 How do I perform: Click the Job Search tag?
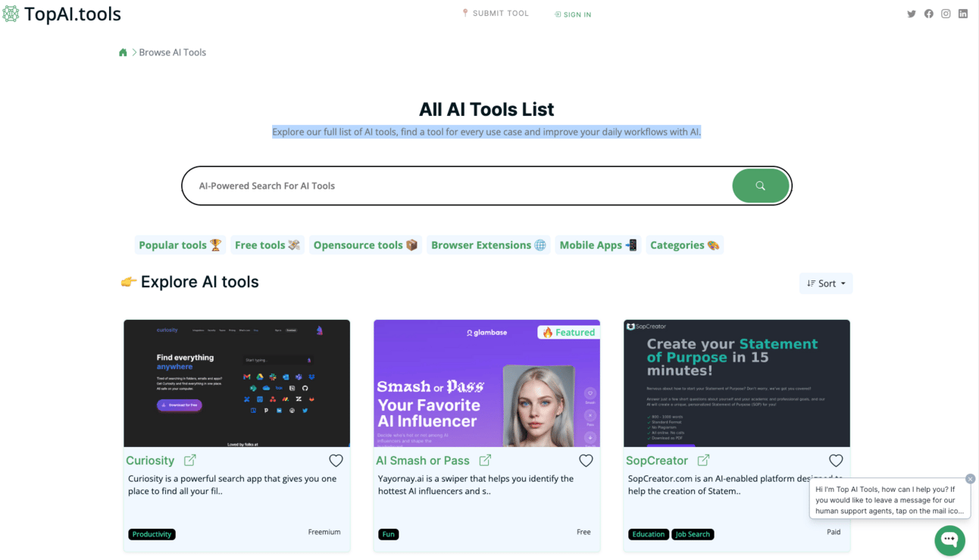pos(693,534)
